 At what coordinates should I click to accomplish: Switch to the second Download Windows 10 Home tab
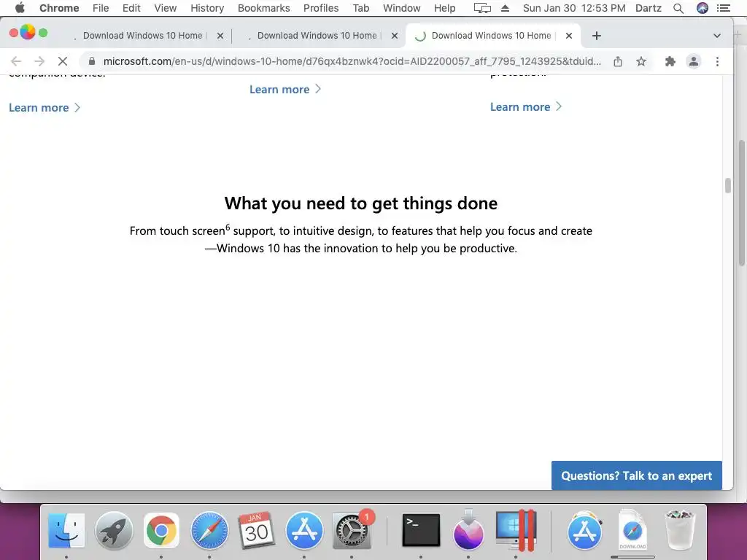pyautogui.click(x=317, y=36)
